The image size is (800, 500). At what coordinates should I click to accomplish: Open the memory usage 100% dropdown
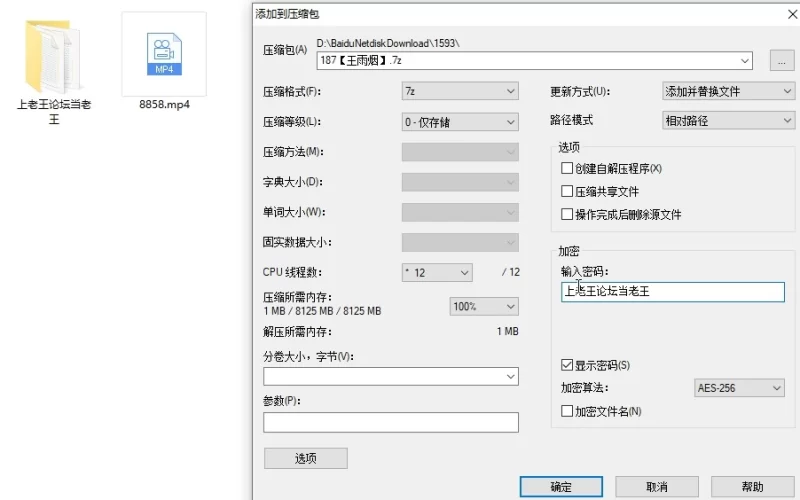(x=484, y=306)
